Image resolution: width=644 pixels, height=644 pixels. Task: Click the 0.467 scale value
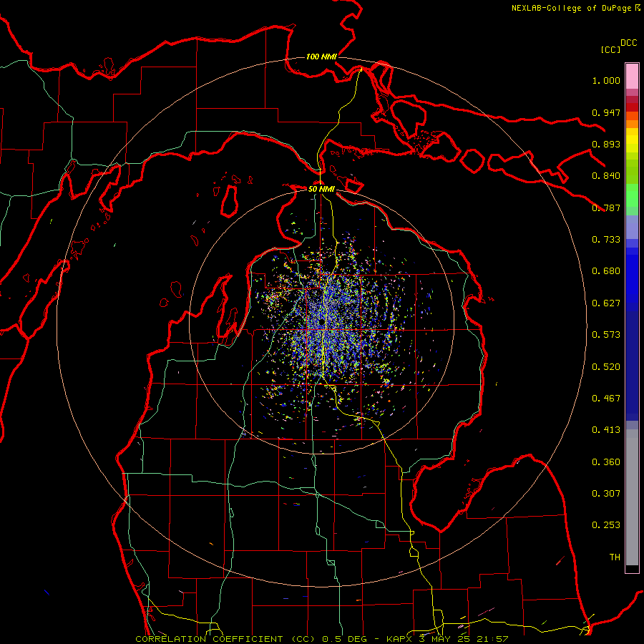tap(606, 399)
